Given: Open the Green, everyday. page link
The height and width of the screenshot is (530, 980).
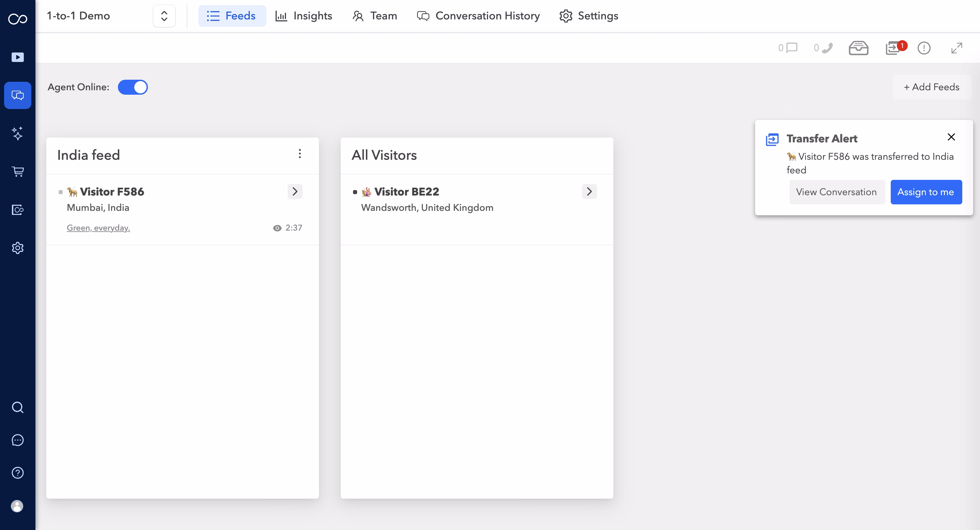Looking at the screenshot, I should point(98,228).
